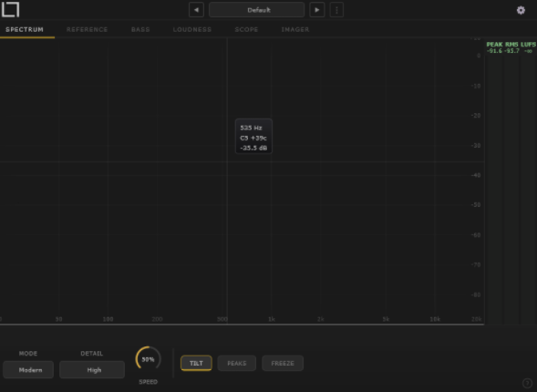Switch to the BASS tab
Image resolution: width=537 pixels, height=392 pixels.
tap(140, 29)
